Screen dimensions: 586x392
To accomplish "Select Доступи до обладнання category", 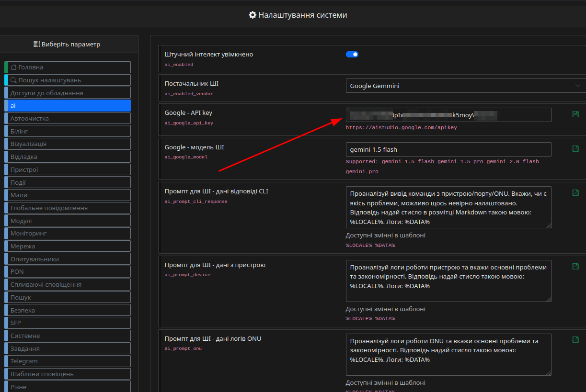I will (68, 93).
